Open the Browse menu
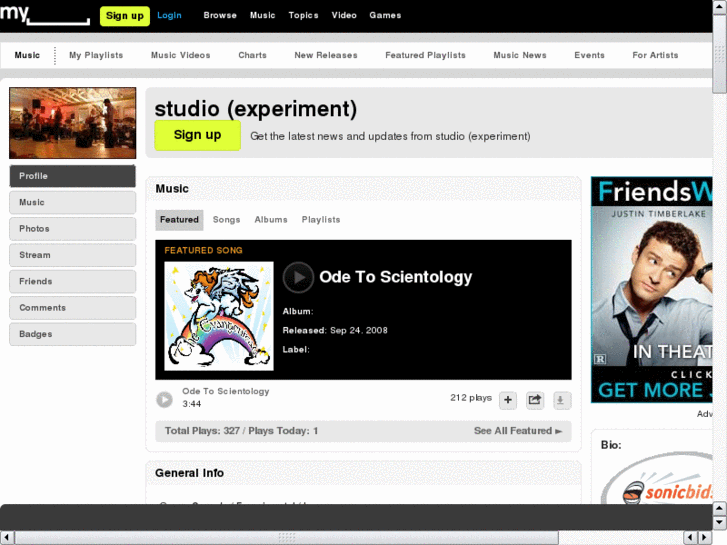The width and height of the screenshot is (727, 545). coord(220,15)
